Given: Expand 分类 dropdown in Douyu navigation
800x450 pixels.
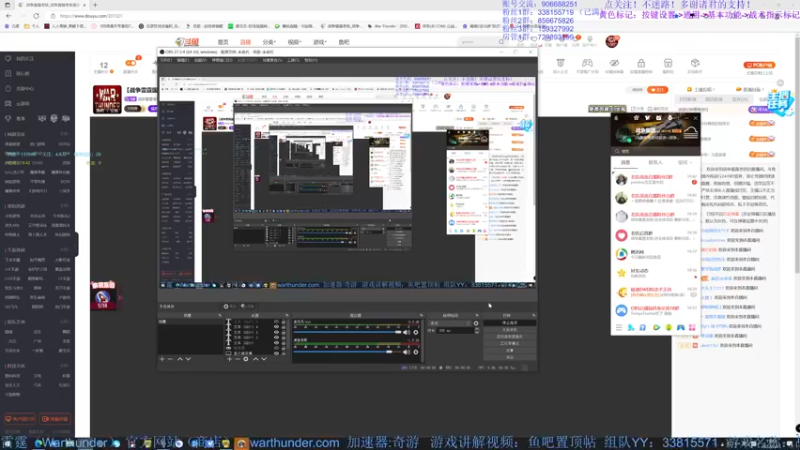Looking at the screenshot, I should [269, 42].
